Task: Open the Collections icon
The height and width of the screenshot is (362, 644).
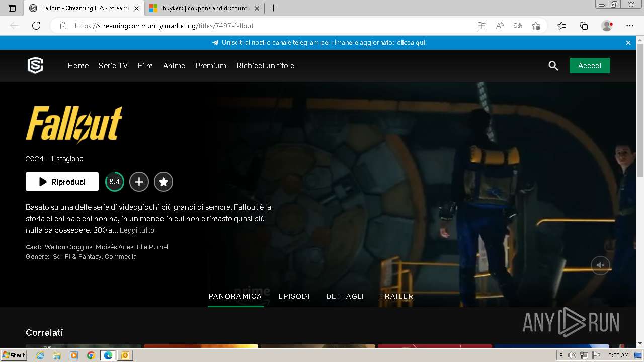Action: point(584,26)
